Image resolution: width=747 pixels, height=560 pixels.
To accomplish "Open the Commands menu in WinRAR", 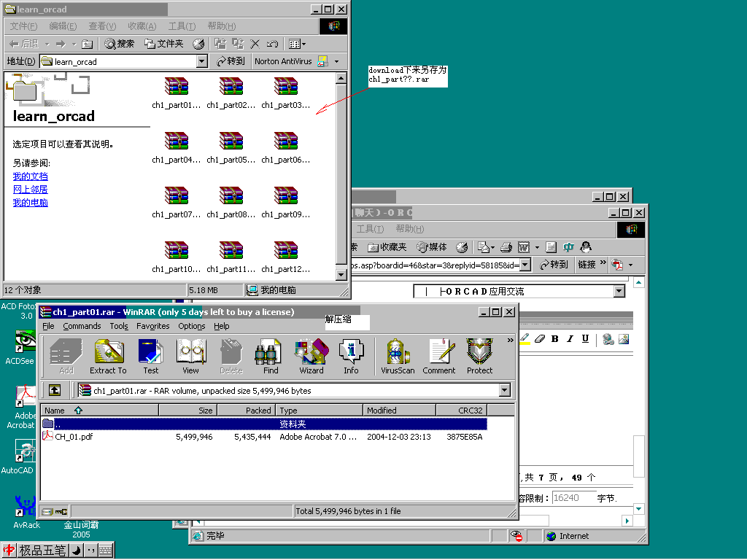I will (x=82, y=326).
